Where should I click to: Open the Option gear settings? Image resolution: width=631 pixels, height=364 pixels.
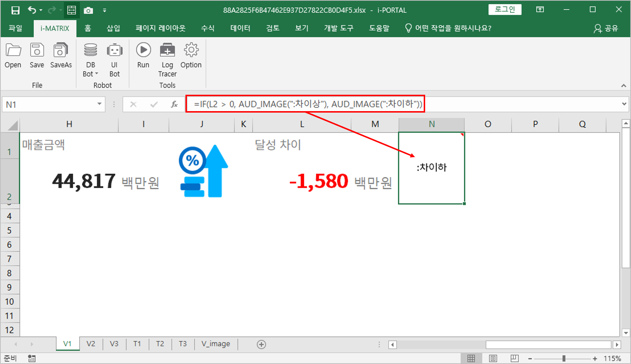pos(191,51)
